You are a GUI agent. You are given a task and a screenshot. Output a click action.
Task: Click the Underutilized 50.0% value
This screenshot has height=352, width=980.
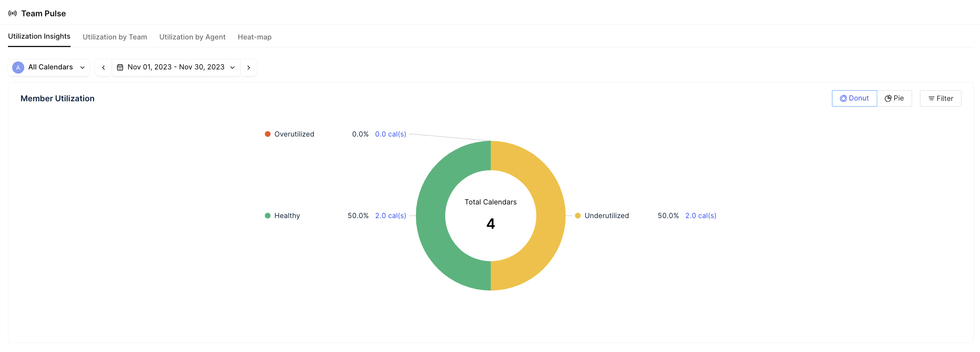(x=668, y=215)
